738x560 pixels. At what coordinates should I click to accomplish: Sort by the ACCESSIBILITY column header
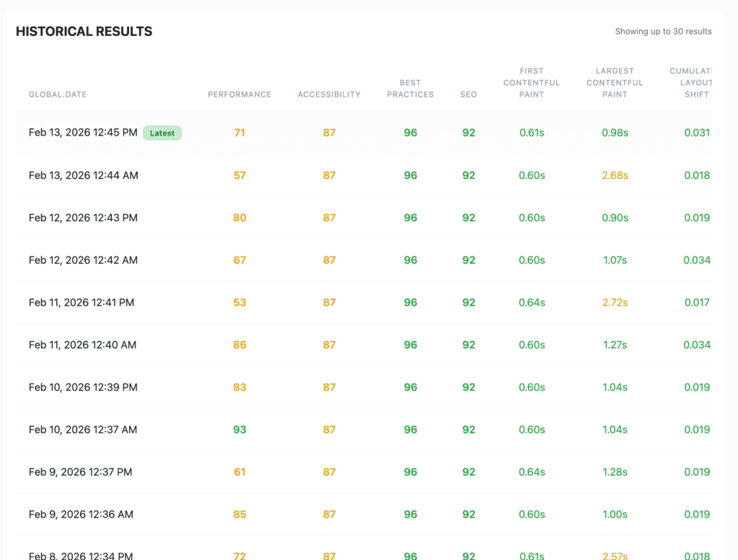click(329, 94)
